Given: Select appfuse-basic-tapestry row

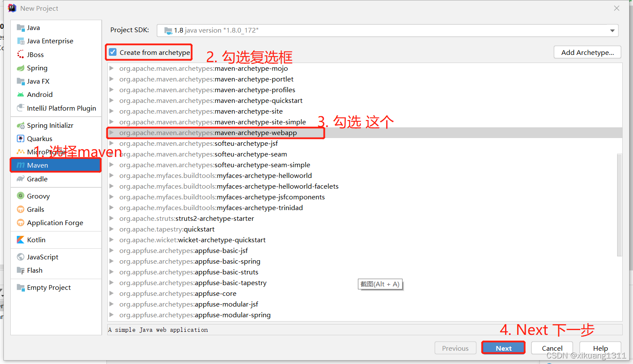Looking at the screenshot, I should (x=365, y=283).
